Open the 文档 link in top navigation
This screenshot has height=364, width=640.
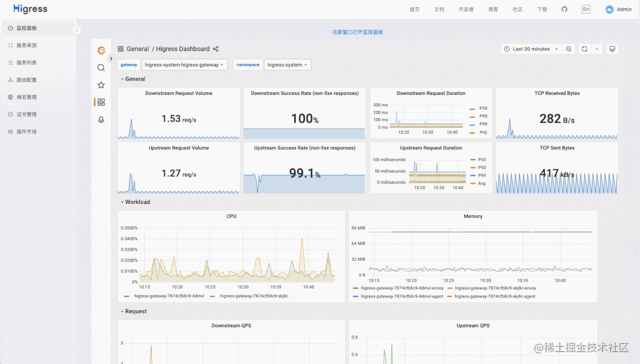click(x=439, y=9)
